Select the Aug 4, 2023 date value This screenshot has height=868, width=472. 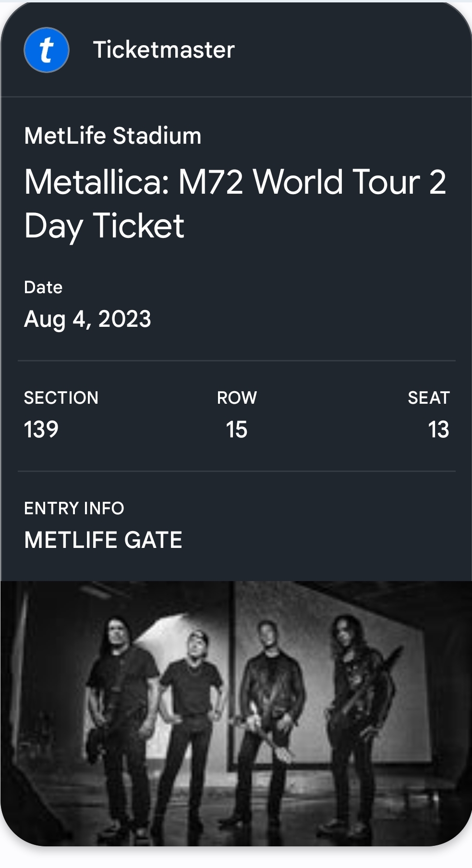click(87, 319)
